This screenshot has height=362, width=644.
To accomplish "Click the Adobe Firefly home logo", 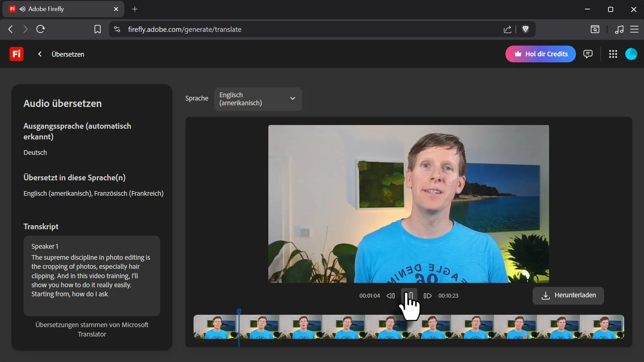I will [x=16, y=54].
